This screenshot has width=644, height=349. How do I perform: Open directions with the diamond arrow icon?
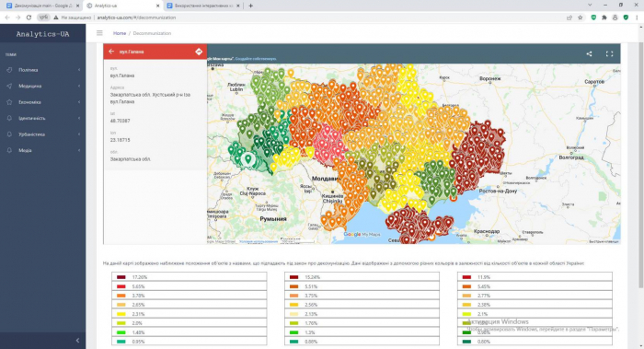pyautogui.click(x=199, y=52)
